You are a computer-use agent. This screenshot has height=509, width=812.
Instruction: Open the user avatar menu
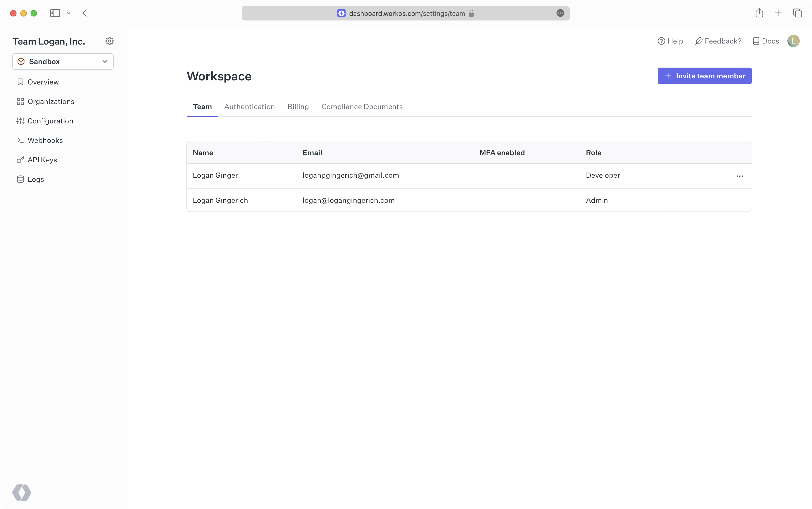793,41
